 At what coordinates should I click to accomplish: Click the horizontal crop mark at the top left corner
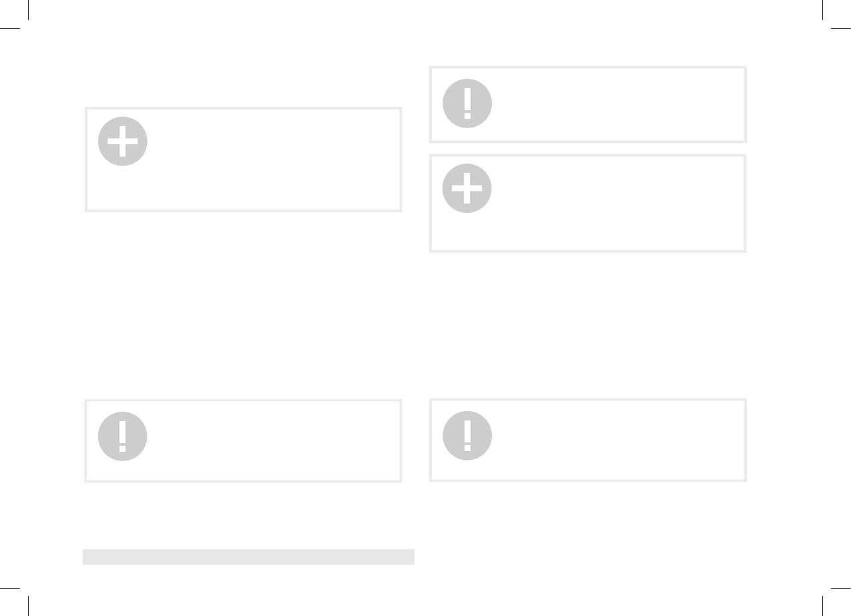10,28
